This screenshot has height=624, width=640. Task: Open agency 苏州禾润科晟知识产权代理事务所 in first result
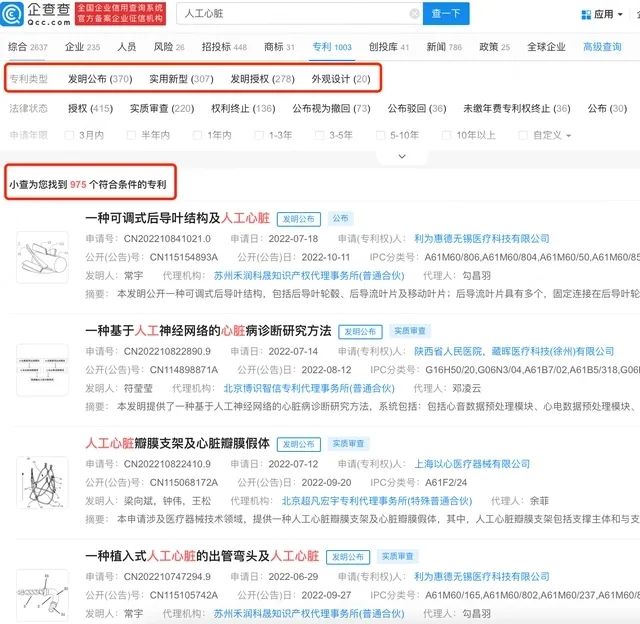pos(309,276)
